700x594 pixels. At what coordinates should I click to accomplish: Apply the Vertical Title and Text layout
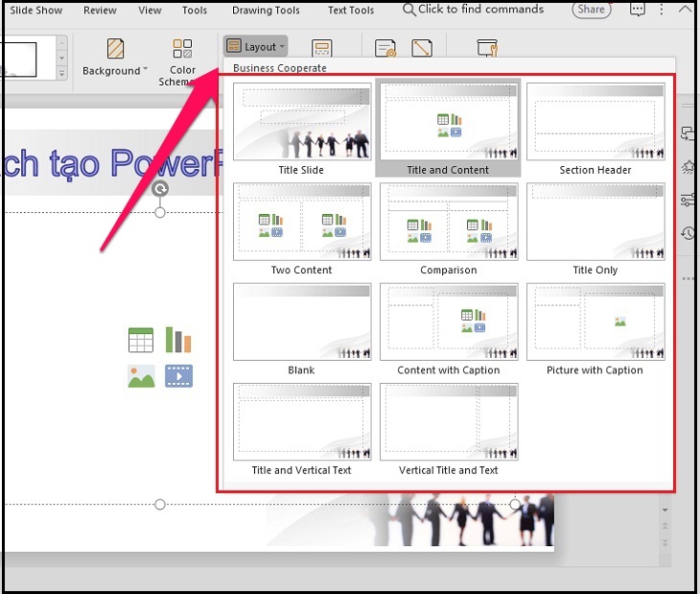pyautogui.click(x=449, y=429)
